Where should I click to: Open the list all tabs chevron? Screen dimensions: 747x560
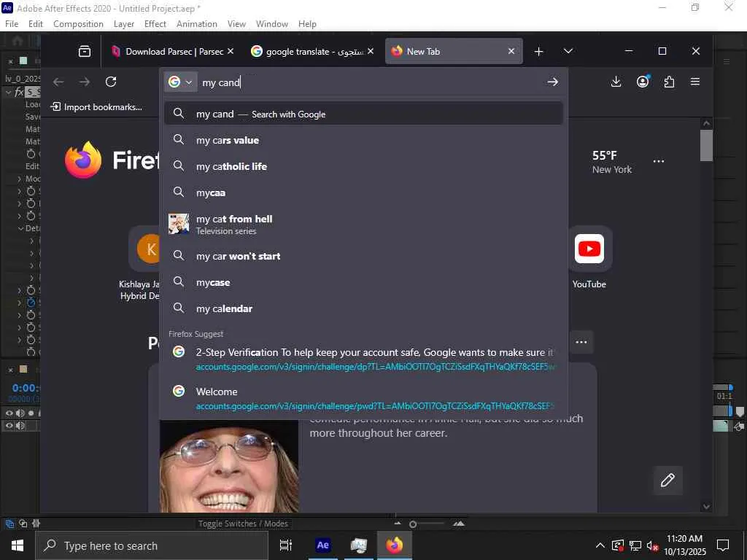click(568, 52)
